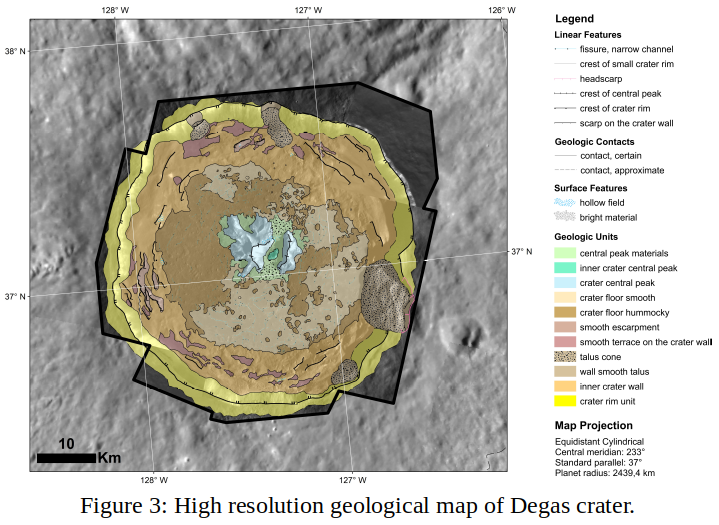Click the blue central peak on the map

[x=249, y=242]
